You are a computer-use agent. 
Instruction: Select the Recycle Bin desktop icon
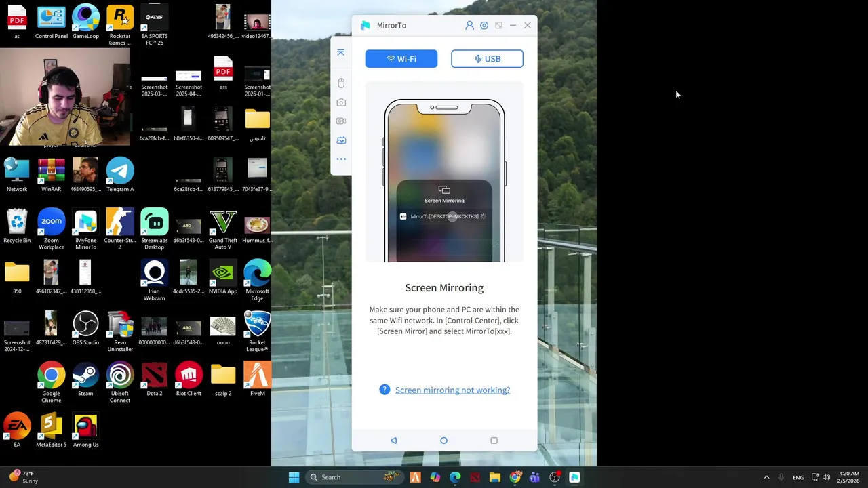[17, 226]
